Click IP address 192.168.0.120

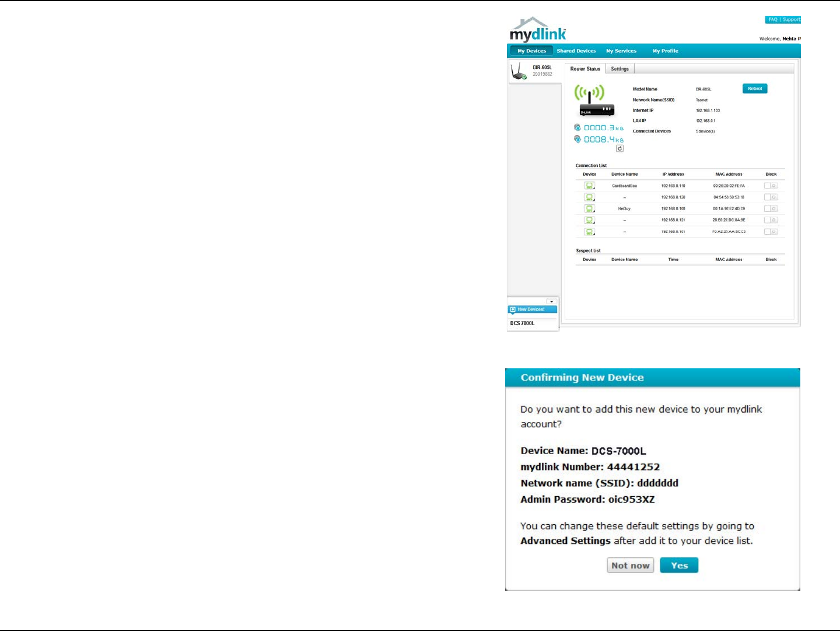point(673,197)
